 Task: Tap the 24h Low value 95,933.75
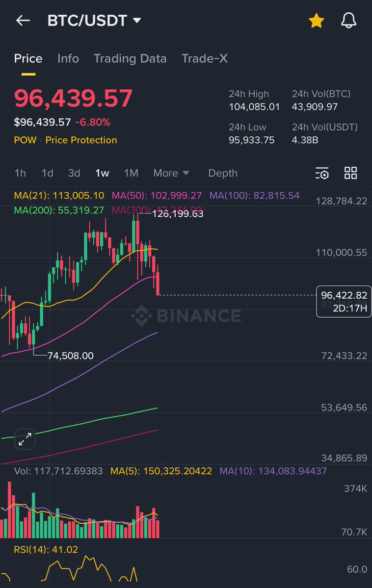251,140
